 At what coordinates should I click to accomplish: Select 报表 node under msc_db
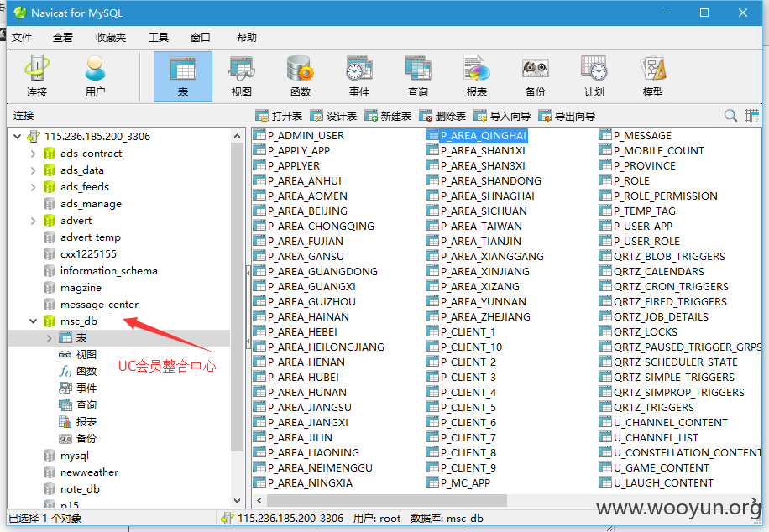(77, 422)
